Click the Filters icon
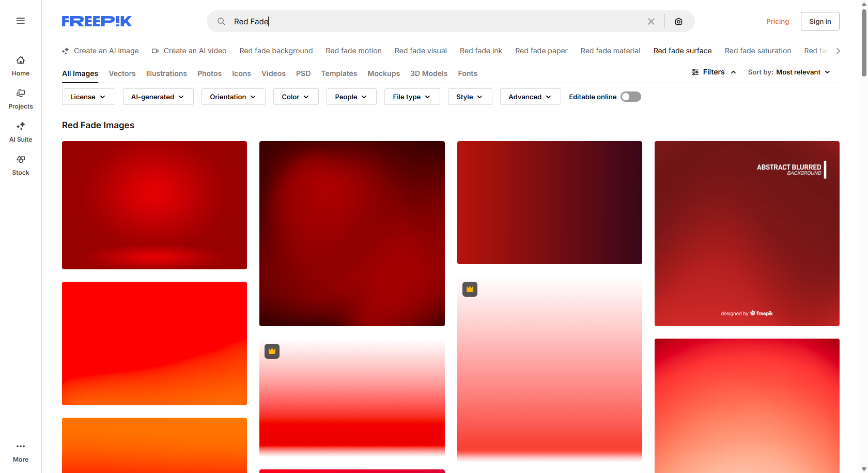This screenshot has width=868, height=473. (695, 72)
